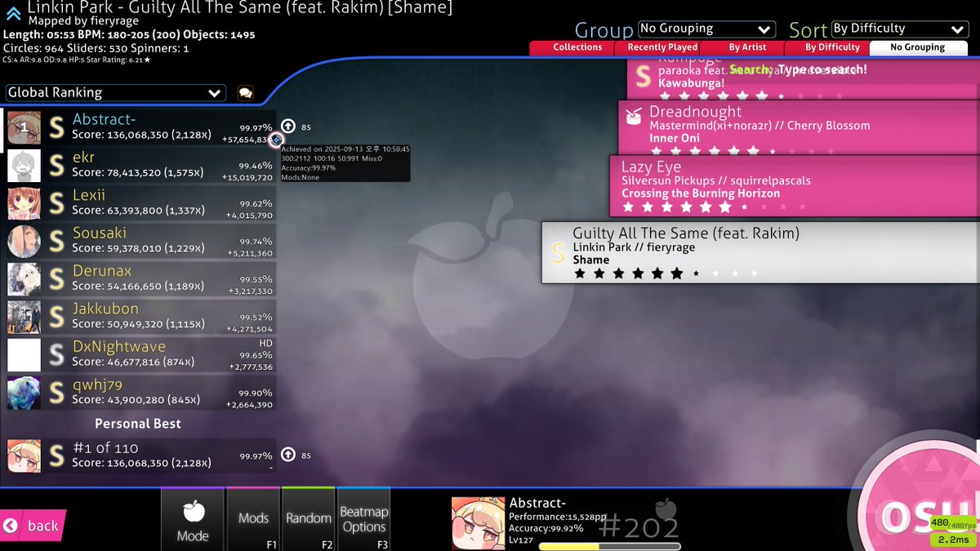This screenshot has width=980, height=551.
Task: Select Sousaki's leaderboard score
Action: [x=140, y=242]
